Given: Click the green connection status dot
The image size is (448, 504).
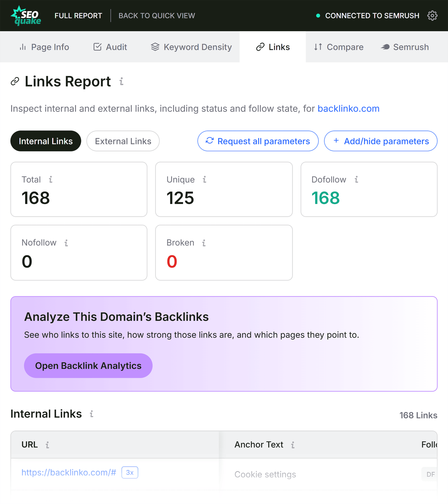Looking at the screenshot, I should click(318, 16).
